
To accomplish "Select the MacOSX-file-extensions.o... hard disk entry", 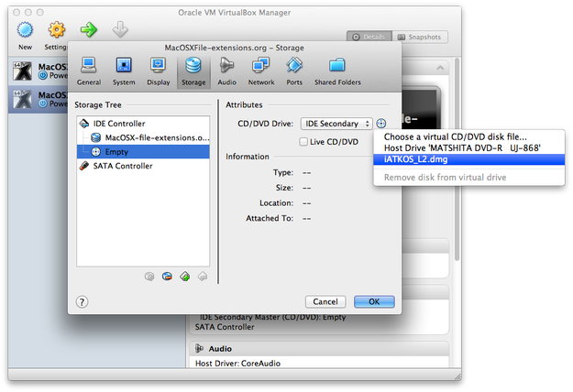I will (143, 137).
